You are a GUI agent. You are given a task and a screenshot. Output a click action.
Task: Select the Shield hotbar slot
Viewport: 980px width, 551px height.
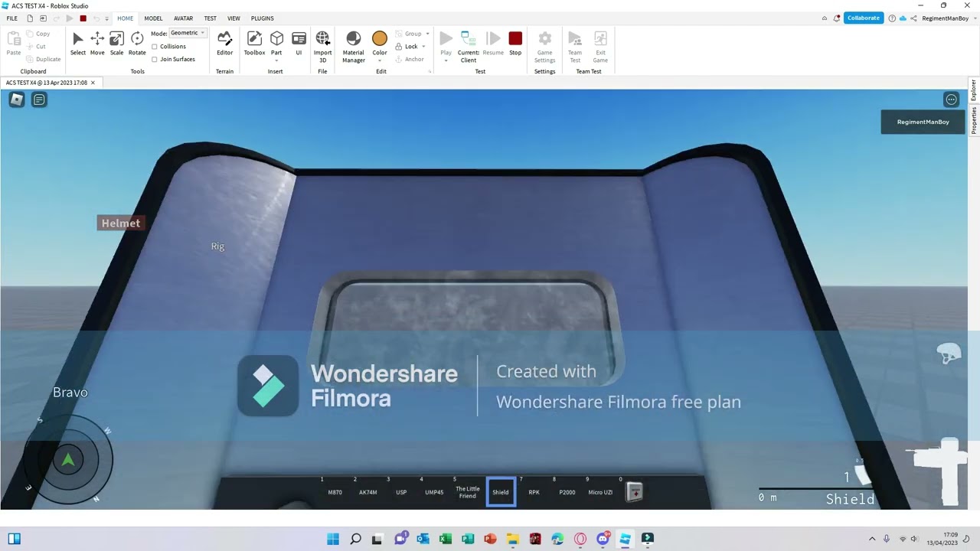pos(501,492)
